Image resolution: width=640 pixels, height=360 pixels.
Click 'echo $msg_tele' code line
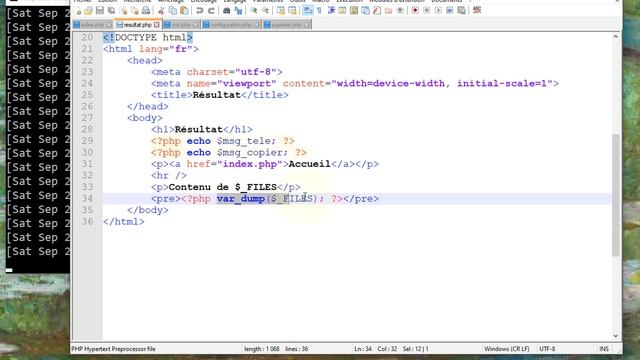click(223, 141)
